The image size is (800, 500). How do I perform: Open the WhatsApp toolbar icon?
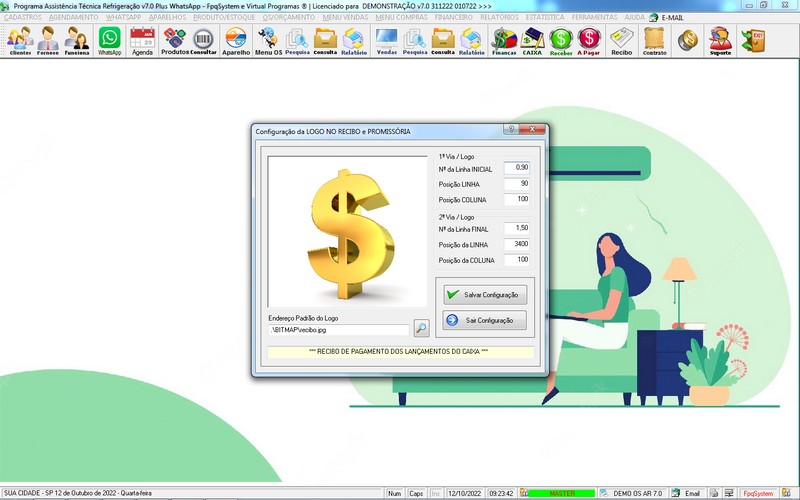(109, 40)
